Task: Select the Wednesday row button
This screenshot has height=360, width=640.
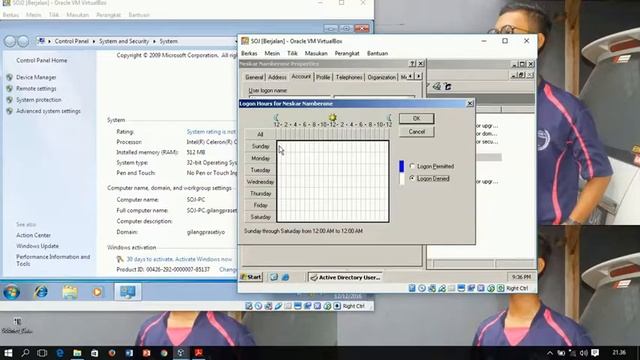Action: (260, 182)
